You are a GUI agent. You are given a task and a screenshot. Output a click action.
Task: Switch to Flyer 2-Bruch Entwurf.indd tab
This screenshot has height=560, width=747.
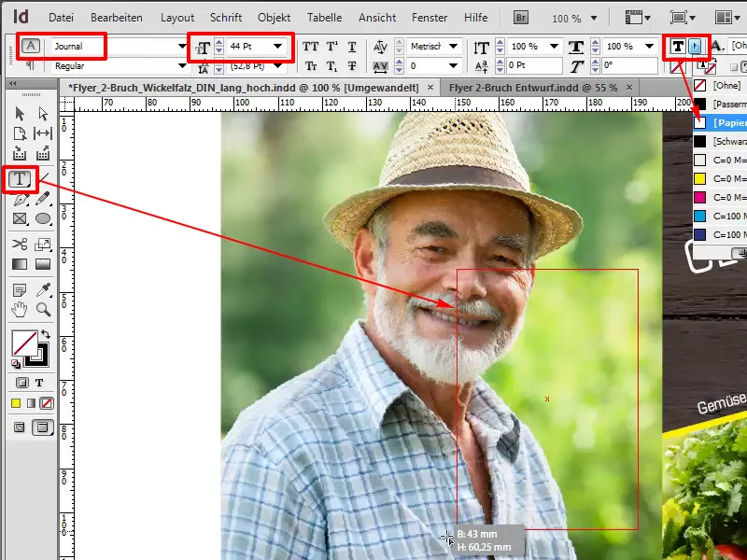(x=533, y=88)
